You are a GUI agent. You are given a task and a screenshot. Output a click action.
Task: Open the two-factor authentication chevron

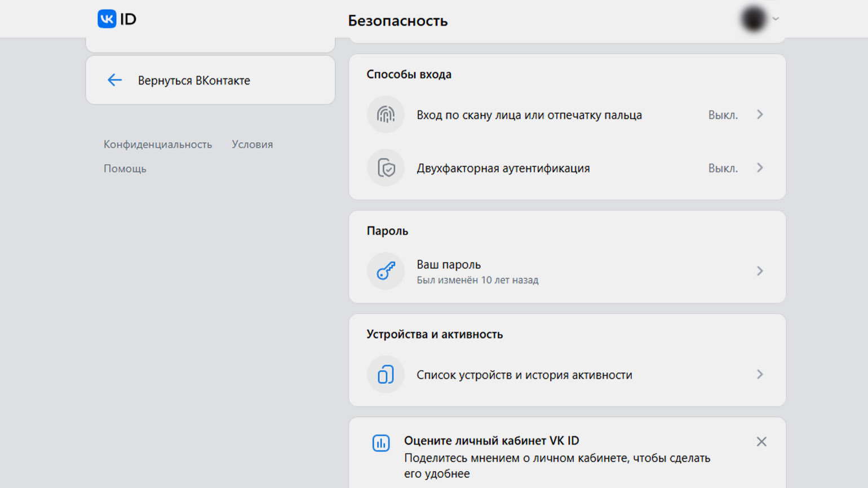tap(760, 168)
